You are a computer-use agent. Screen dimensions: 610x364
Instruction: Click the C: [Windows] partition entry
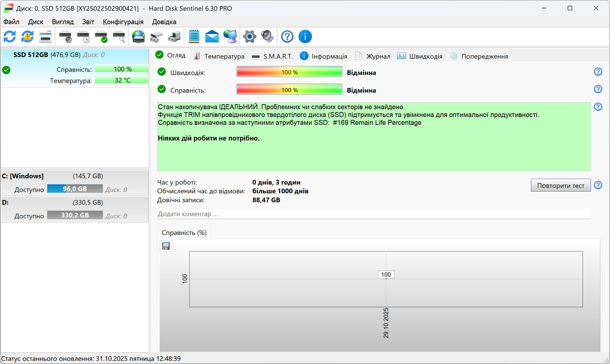click(75, 183)
